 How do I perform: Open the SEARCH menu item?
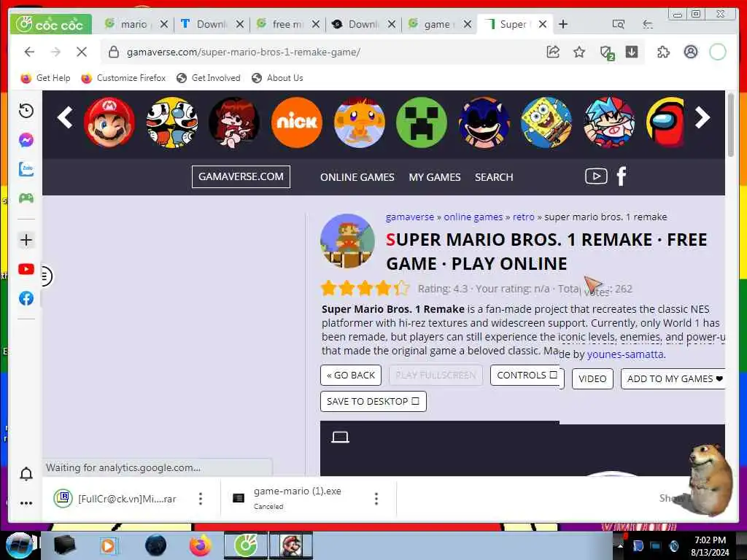click(494, 177)
